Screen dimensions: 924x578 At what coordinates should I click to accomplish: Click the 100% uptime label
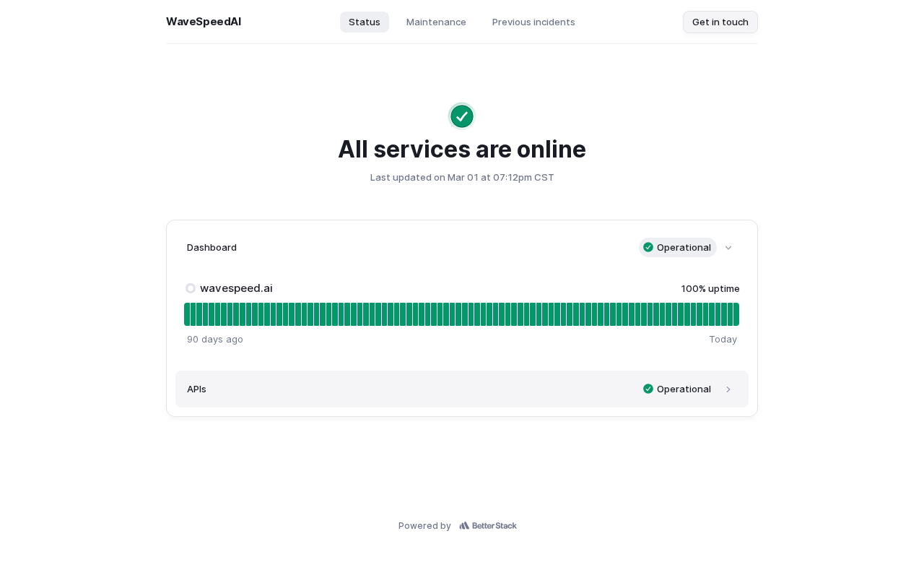click(x=710, y=288)
